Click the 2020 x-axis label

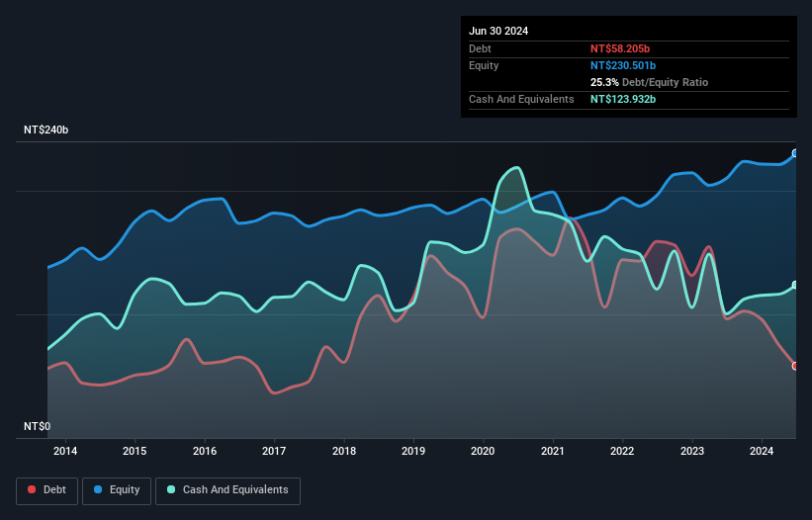click(x=483, y=451)
